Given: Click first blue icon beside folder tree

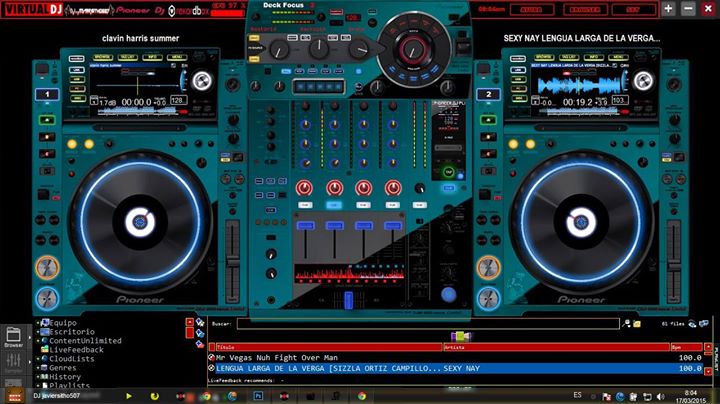Looking at the screenshot, I should pos(200,322).
